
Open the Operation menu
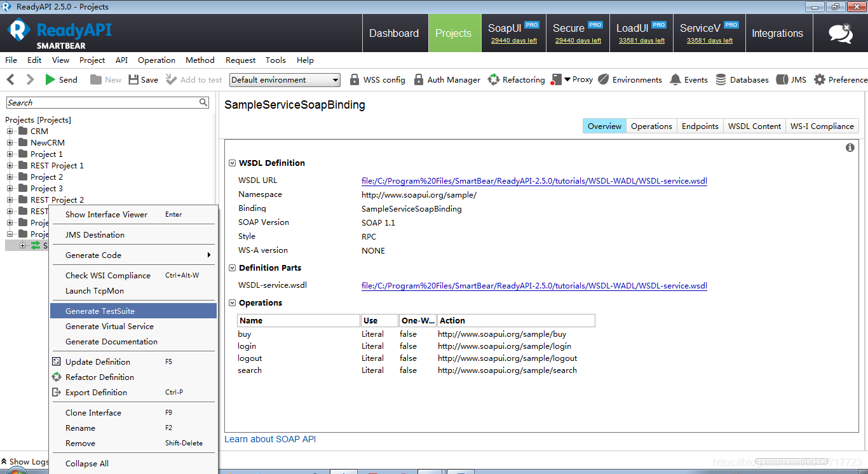pyautogui.click(x=156, y=60)
